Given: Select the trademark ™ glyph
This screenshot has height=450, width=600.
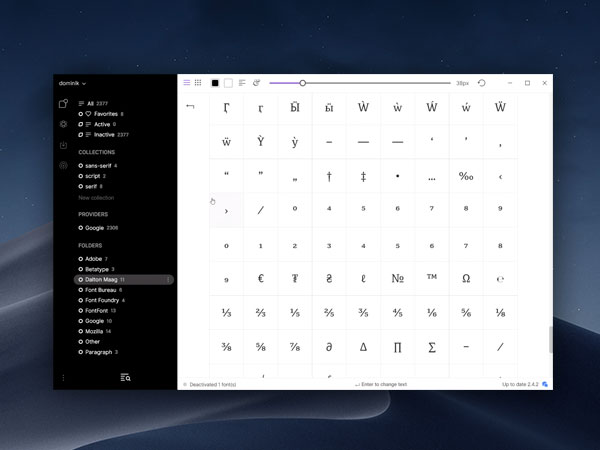Looking at the screenshot, I should click(432, 278).
